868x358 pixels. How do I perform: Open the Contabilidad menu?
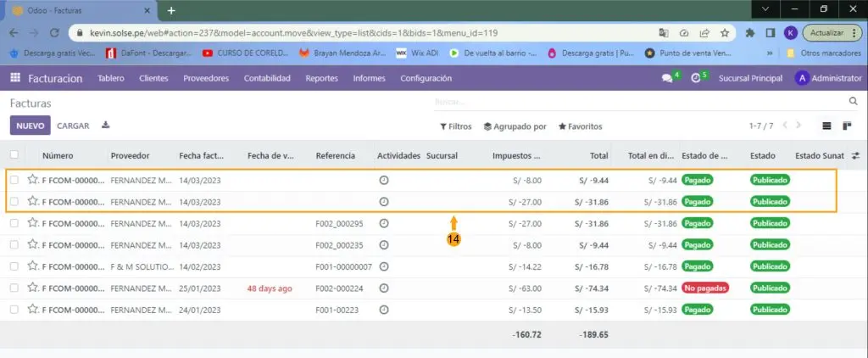coord(267,78)
